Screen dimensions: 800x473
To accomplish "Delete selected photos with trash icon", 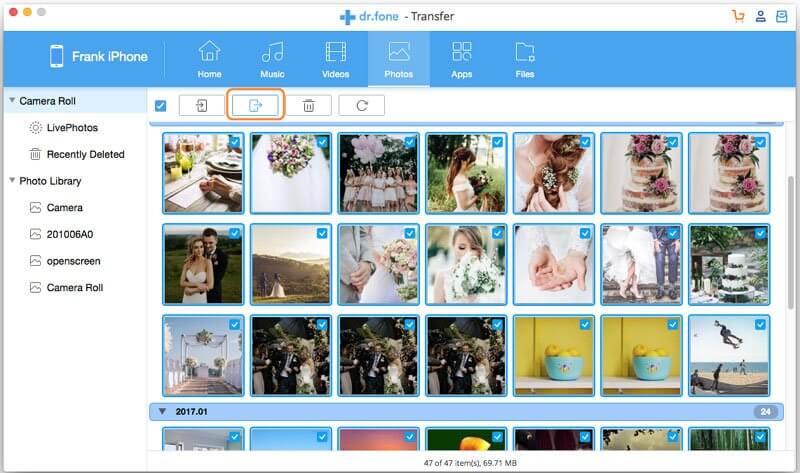I will click(309, 106).
